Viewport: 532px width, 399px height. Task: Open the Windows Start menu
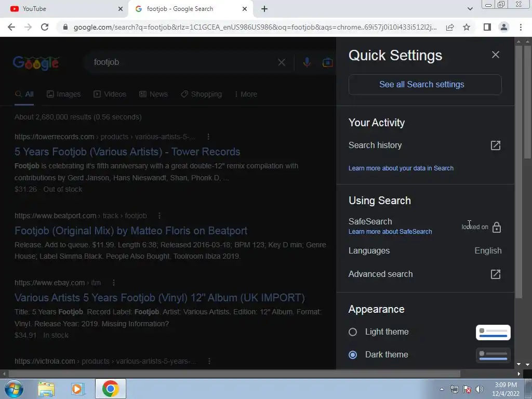click(x=14, y=389)
